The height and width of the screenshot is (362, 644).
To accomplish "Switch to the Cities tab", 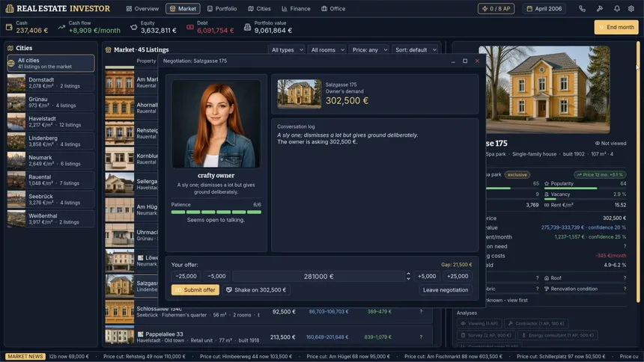I will point(259,9).
